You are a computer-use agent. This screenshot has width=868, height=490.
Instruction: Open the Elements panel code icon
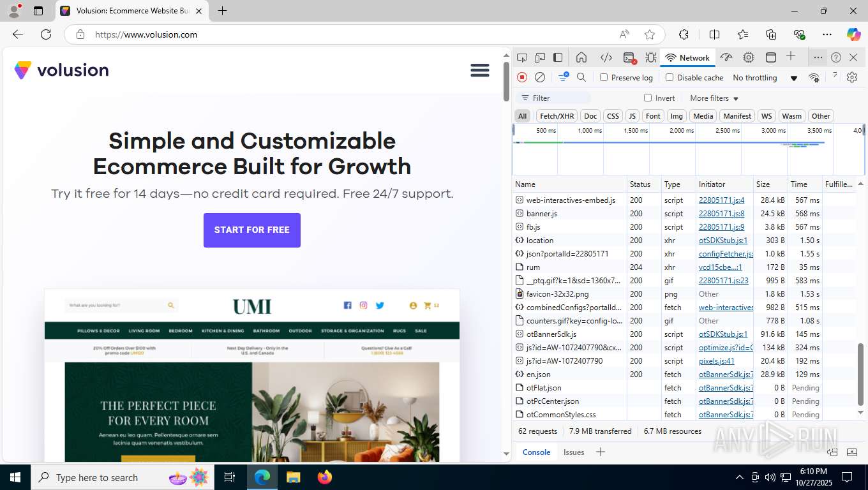coord(606,57)
